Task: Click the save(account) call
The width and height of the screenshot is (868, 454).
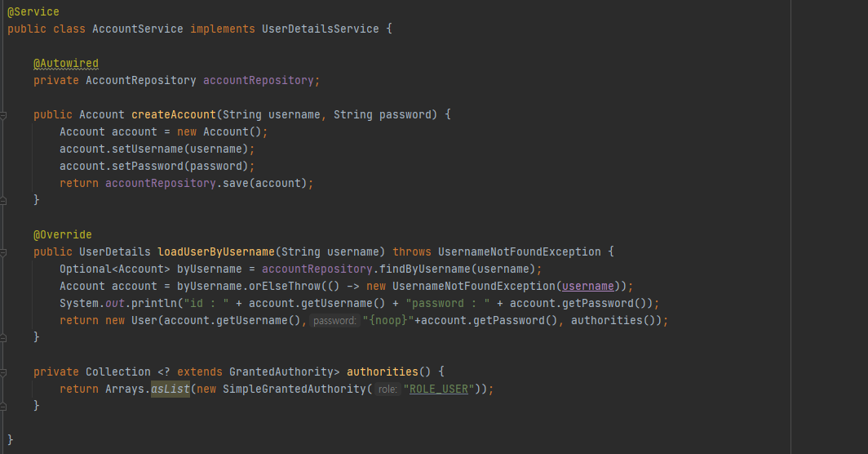Action: pyautogui.click(x=264, y=184)
